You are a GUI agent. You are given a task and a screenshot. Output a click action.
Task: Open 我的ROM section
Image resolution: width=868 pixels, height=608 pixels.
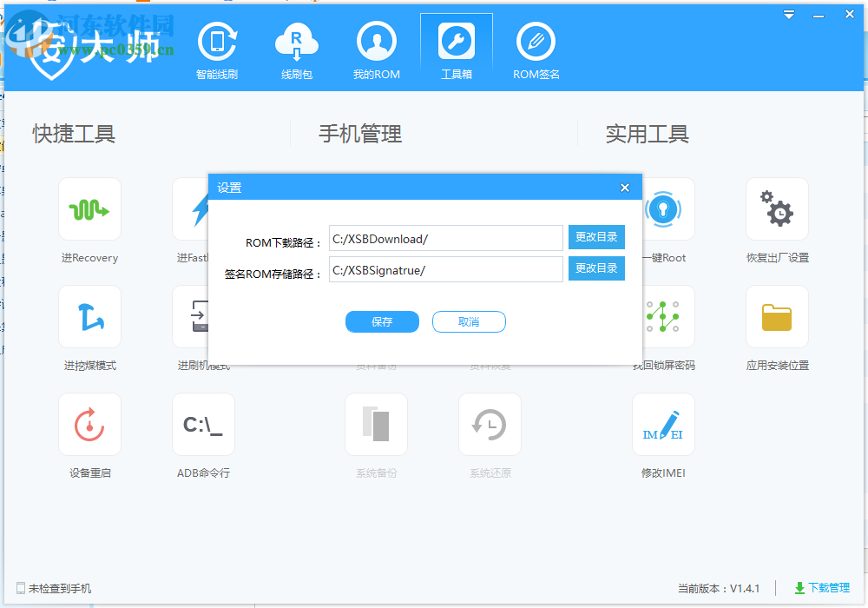tap(376, 50)
